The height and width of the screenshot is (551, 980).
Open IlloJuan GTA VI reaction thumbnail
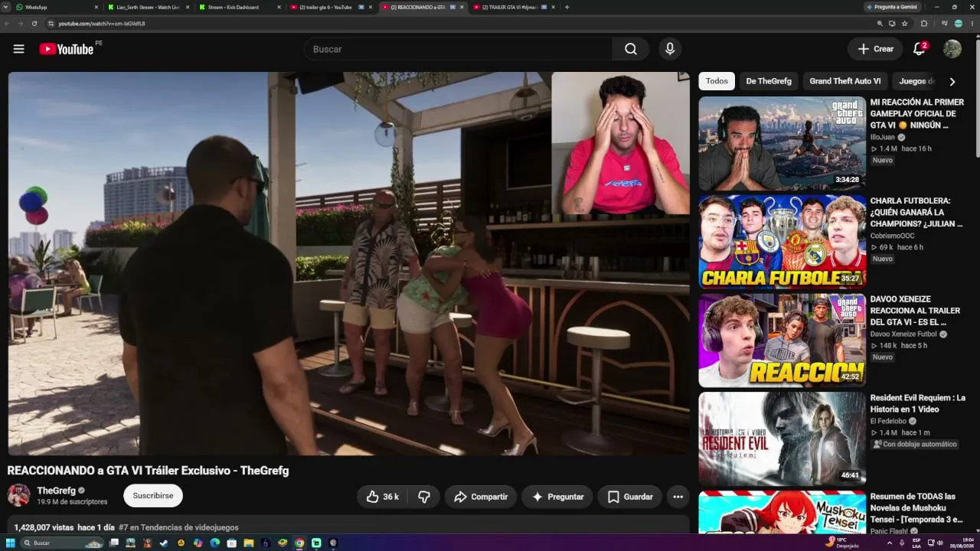(x=782, y=143)
